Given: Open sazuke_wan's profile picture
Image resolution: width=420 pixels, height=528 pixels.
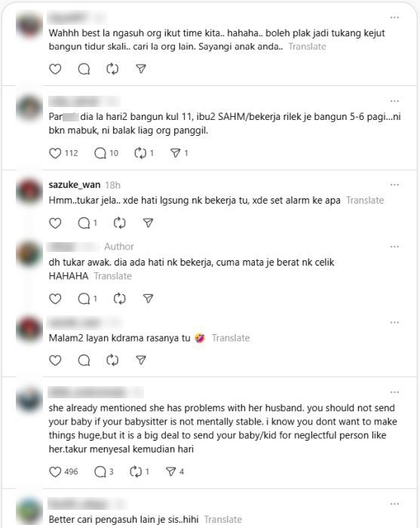Looking at the screenshot, I should (29, 191).
